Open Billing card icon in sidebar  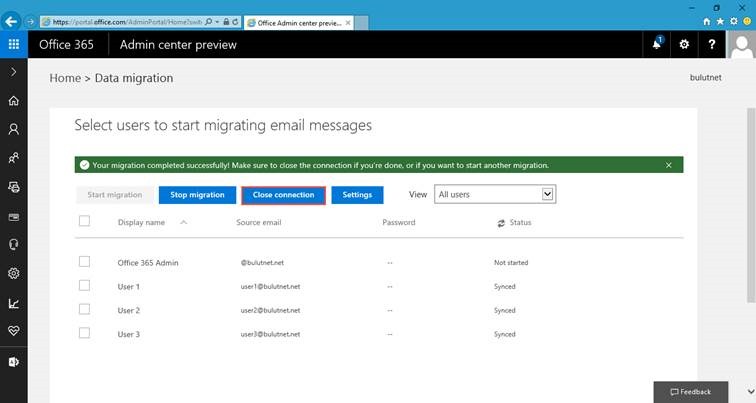click(14, 217)
